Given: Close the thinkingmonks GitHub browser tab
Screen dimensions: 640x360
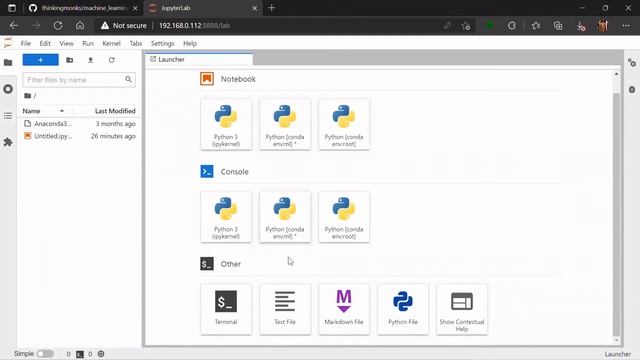Looking at the screenshot, I should 135,8.
